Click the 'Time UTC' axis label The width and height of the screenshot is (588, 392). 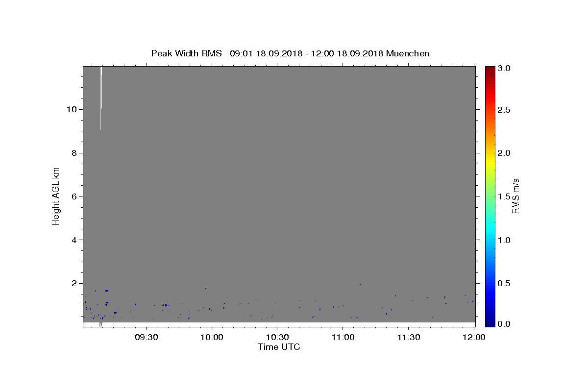click(279, 347)
